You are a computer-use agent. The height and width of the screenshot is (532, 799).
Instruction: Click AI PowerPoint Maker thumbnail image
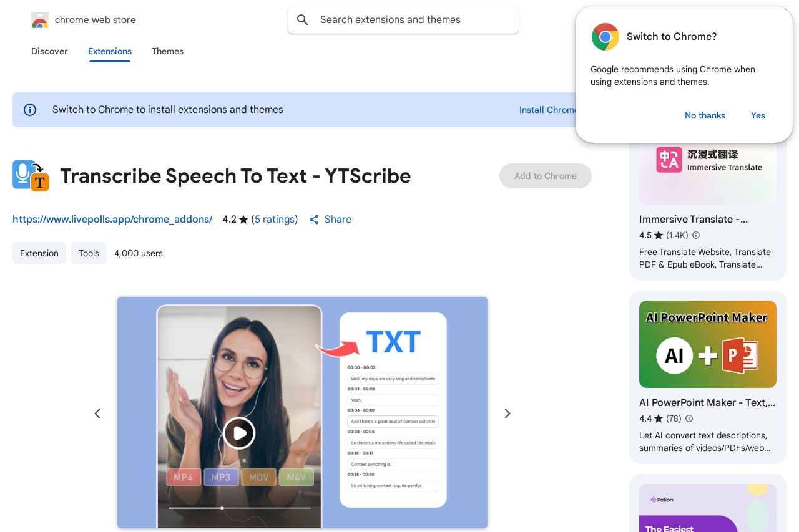tap(708, 344)
